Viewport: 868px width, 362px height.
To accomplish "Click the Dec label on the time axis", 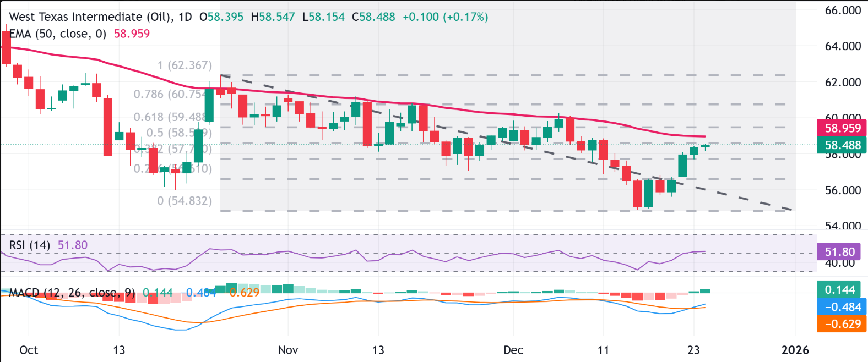I will click(x=513, y=350).
